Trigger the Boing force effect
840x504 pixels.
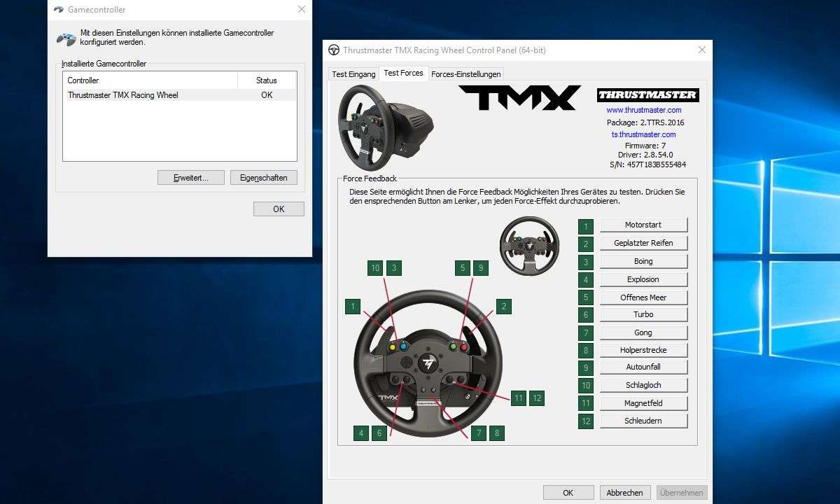coord(643,261)
